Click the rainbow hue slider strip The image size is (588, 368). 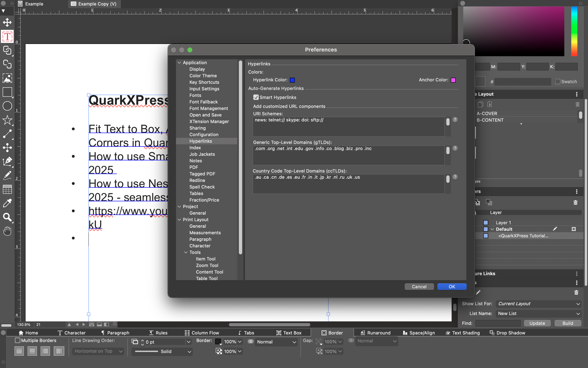[574, 31]
